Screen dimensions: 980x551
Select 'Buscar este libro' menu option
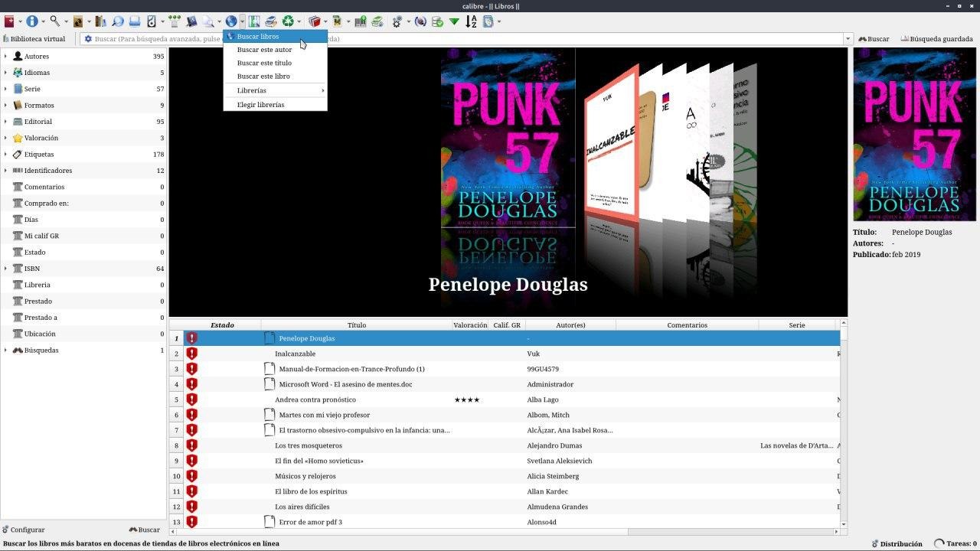pyautogui.click(x=276, y=77)
